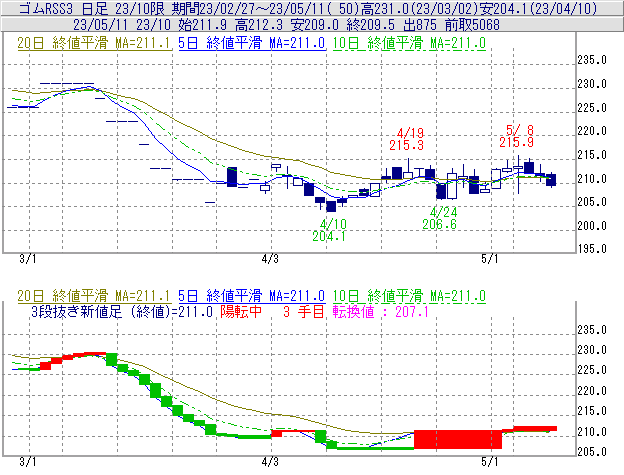Click the 期間23/02/27~23/05/11 text

[x=248, y=8]
